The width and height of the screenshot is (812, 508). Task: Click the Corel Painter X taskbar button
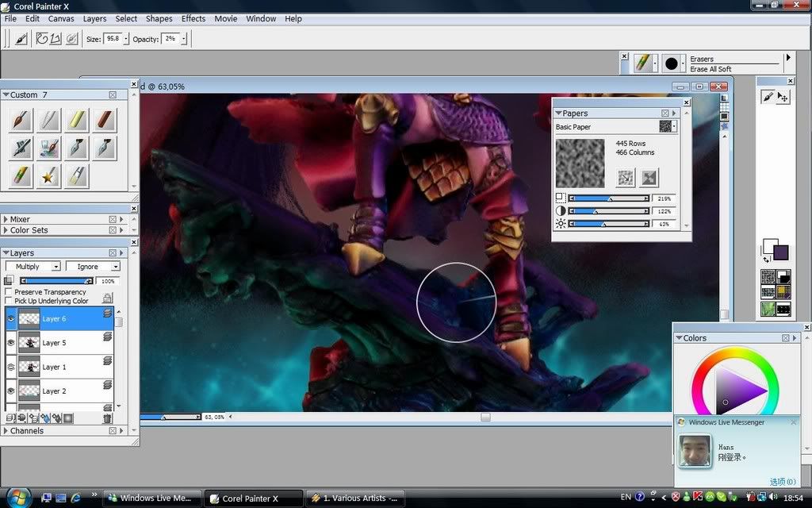coord(254,498)
